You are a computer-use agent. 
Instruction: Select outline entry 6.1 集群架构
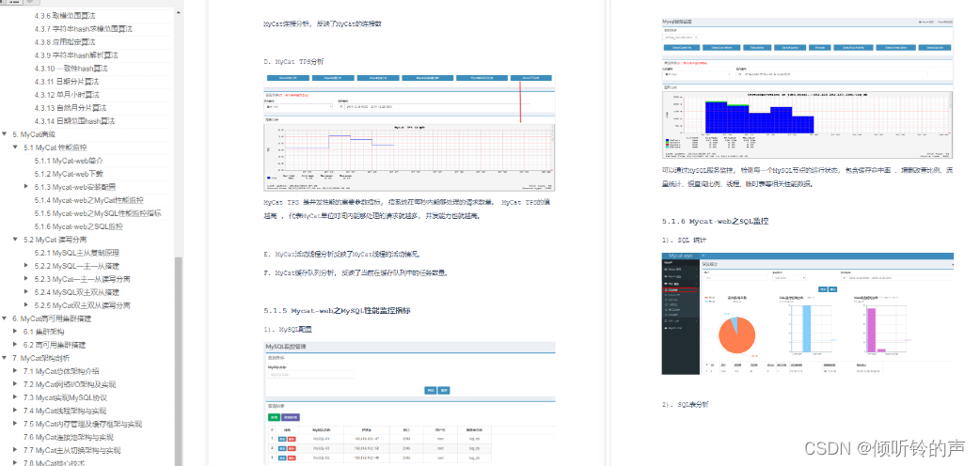44,332
